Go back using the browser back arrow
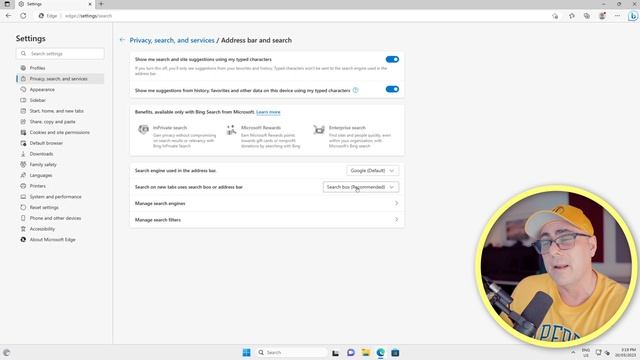 [9, 16]
